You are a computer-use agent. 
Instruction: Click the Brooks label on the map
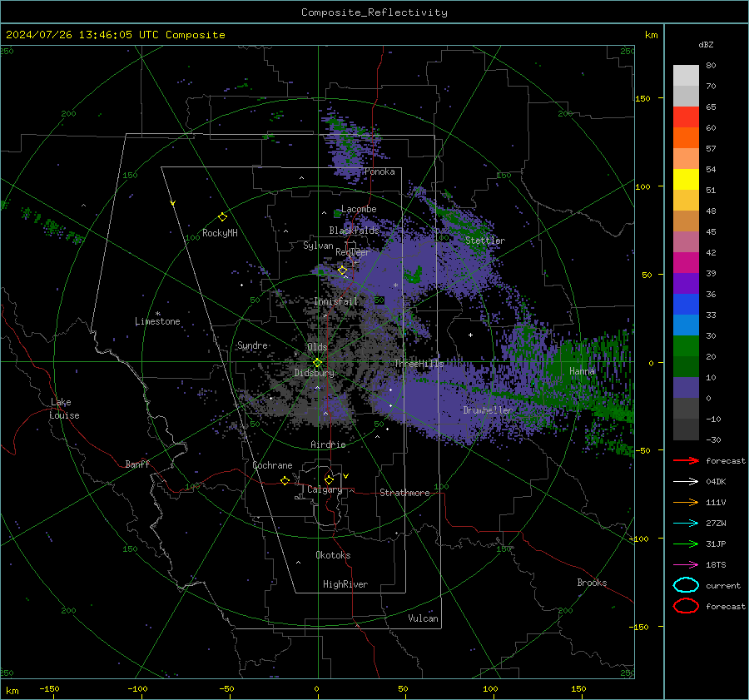tap(592, 583)
